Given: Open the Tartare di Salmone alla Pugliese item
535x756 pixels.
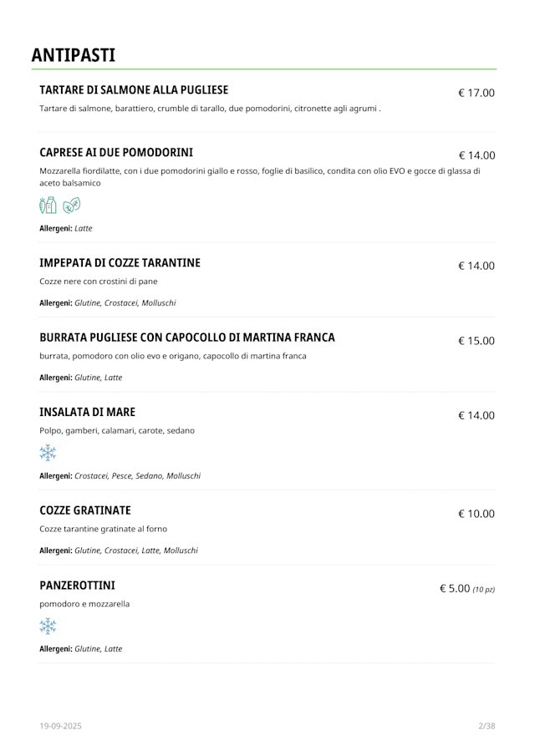Looking at the screenshot, I should [134, 90].
